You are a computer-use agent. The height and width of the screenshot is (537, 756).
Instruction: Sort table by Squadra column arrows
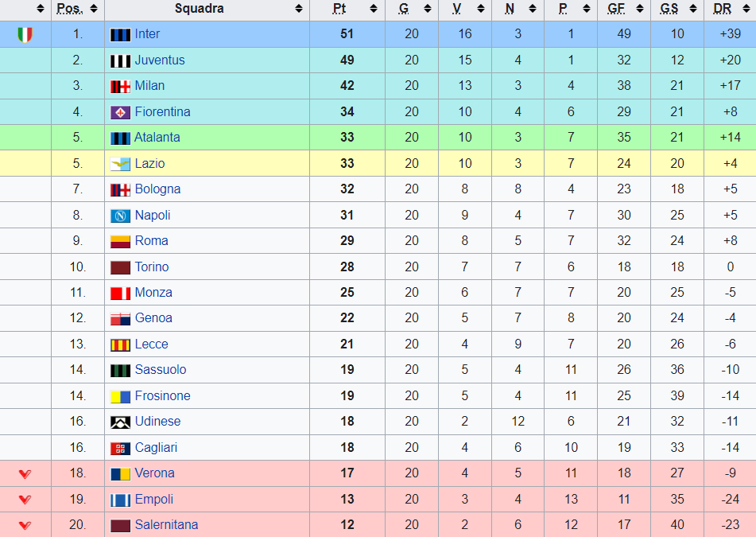pyautogui.click(x=299, y=9)
